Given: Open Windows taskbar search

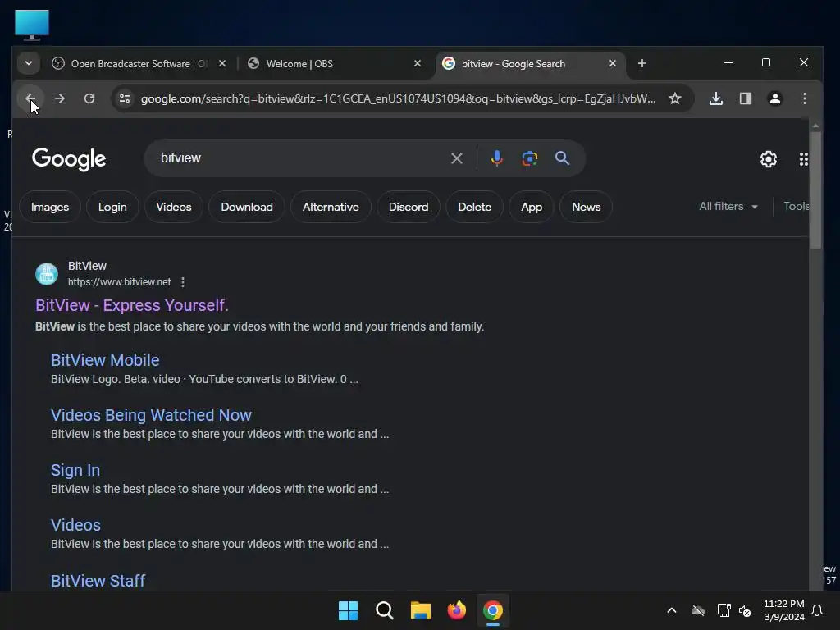Looking at the screenshot, I should pos(385,610).
